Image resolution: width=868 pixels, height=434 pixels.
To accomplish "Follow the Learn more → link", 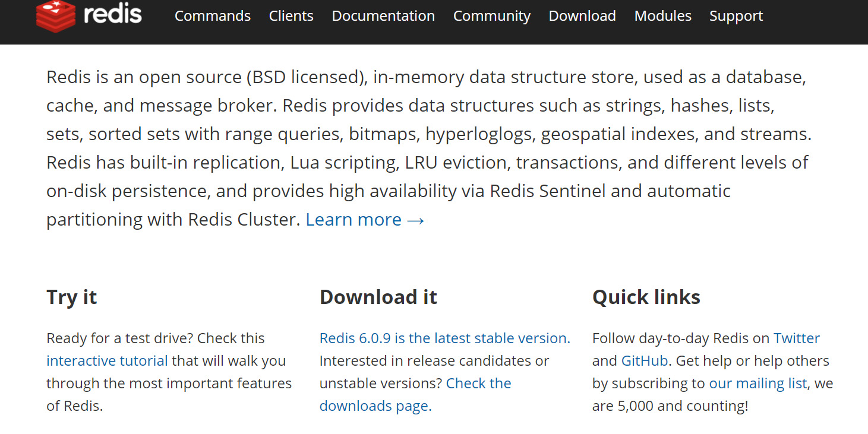I will pos(365,220).
